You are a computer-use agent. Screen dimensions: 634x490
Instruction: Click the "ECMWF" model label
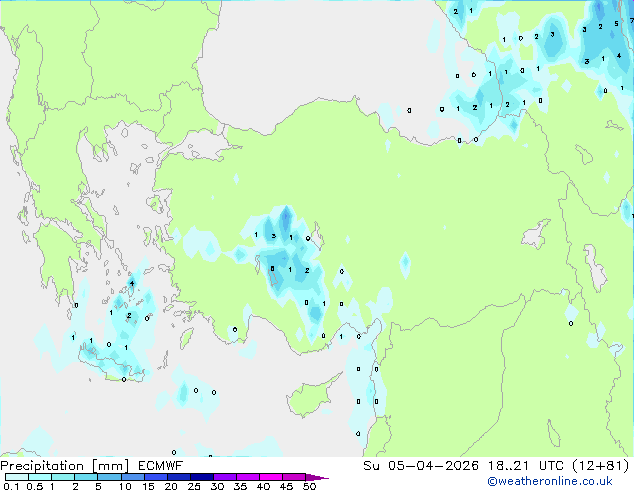[161, 466]
